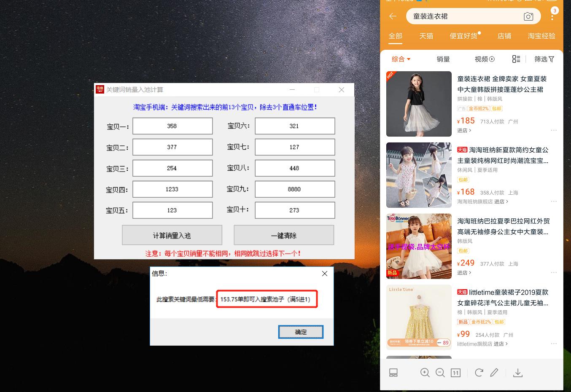Click the 宝贝一 field showing 358

(172, 126)
